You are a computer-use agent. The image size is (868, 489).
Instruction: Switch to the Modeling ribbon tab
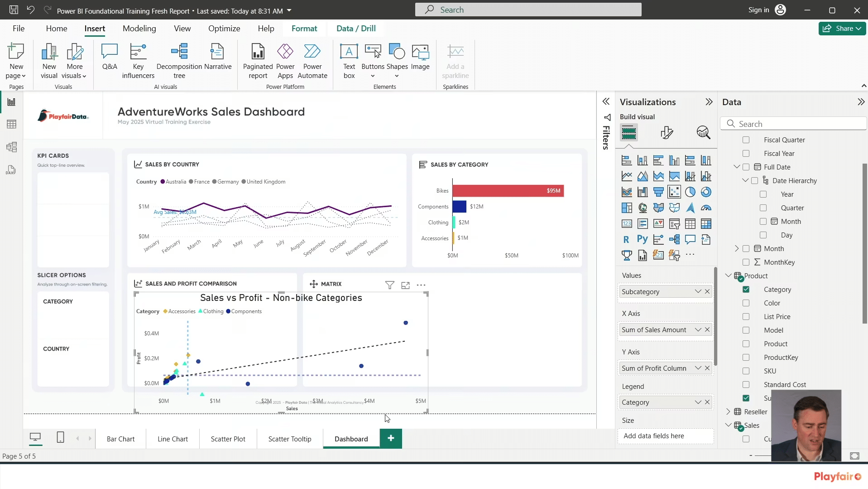coord(139,28)
